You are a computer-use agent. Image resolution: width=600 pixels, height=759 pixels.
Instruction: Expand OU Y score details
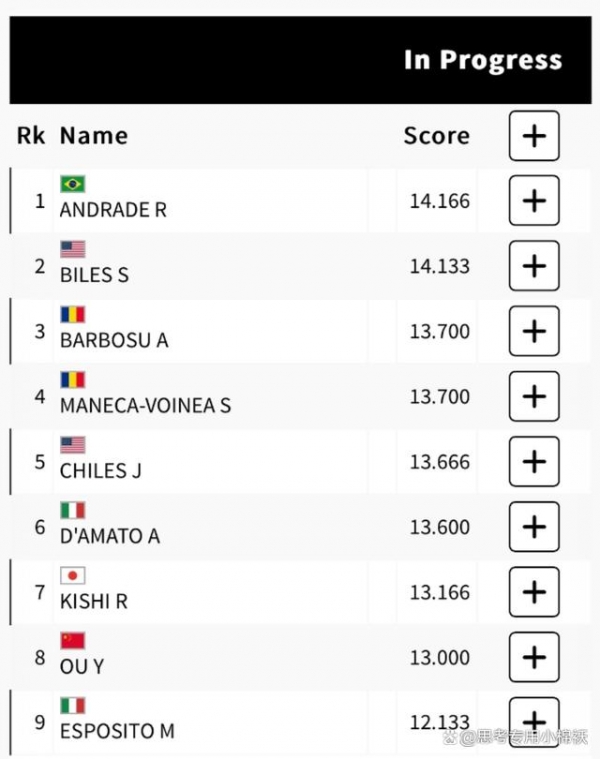tap(534, 657)
